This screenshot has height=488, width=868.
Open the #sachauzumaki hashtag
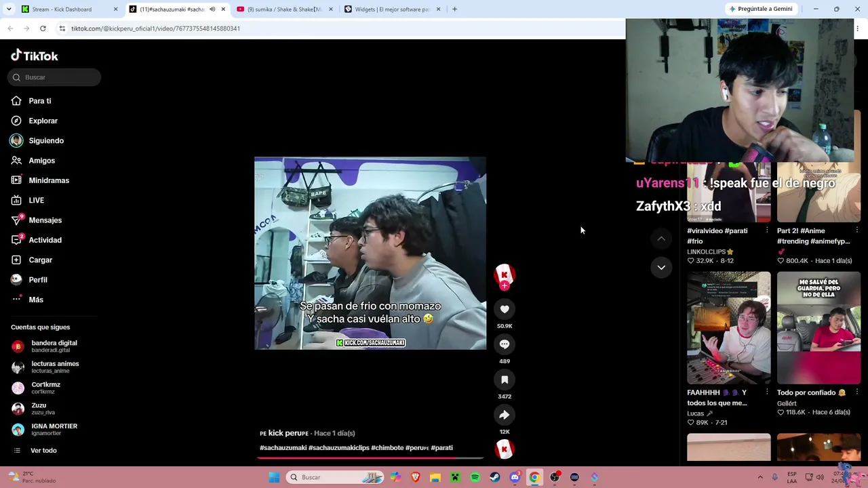tap(283, 448)
